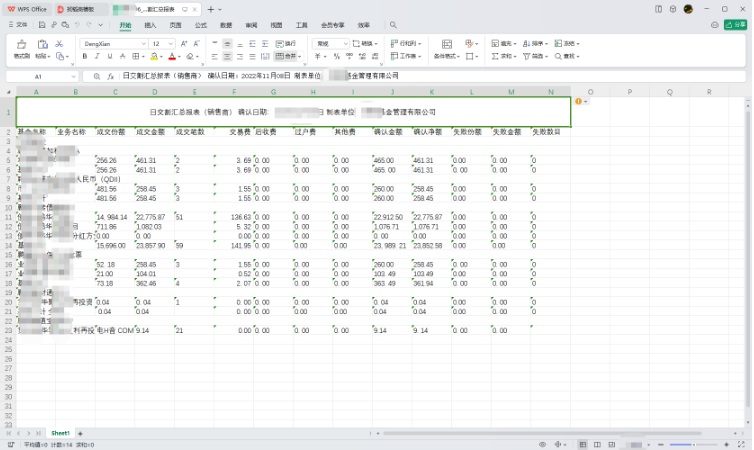
Task: Switch to the Insert (插入) ribbon tab
Action: click(x=151, y=25)
